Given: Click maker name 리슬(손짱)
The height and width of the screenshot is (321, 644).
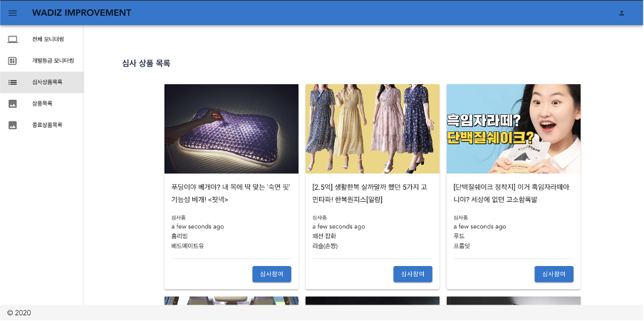Looking at the screenshot, I should point(325,246).
